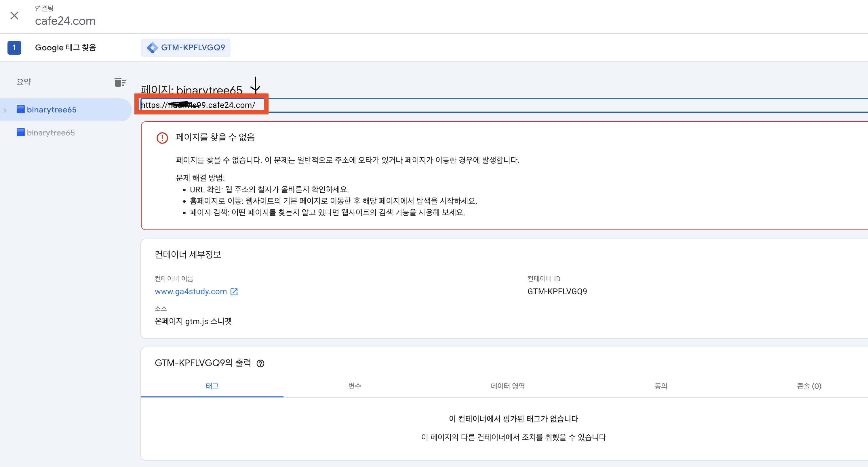Viewport: 868px width, 467px height.
Task: Switch to the 변수 tab
Action: pyautogui.click(x=355, y=386)
